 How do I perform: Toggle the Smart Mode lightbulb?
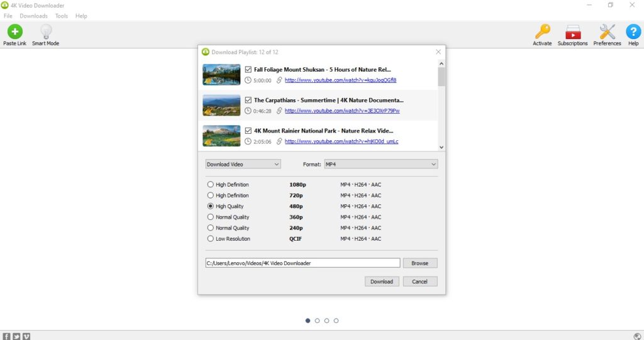pos(45,31)
